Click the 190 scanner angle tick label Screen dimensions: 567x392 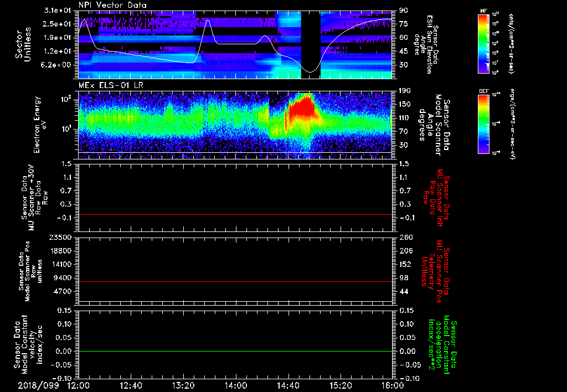(x=406, y=91)
